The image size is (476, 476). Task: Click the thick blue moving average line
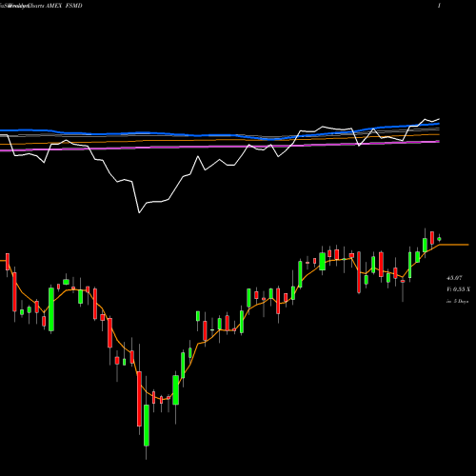(x=219, y=135)
